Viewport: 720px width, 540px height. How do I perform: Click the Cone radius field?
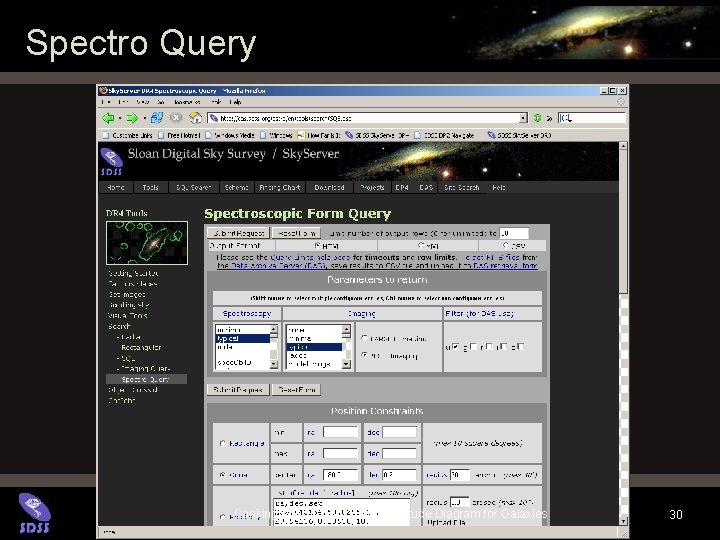[460, 475]
